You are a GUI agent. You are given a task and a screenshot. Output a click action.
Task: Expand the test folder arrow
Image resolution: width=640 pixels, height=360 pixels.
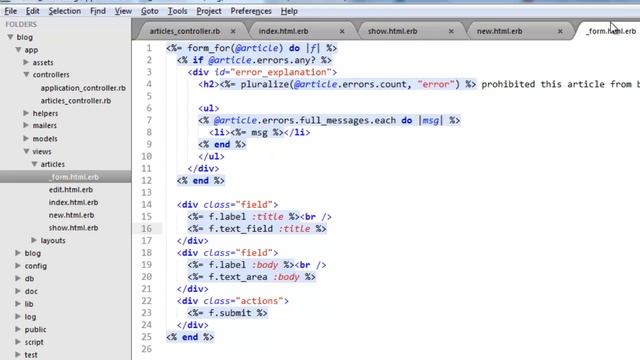click(18, 355)
